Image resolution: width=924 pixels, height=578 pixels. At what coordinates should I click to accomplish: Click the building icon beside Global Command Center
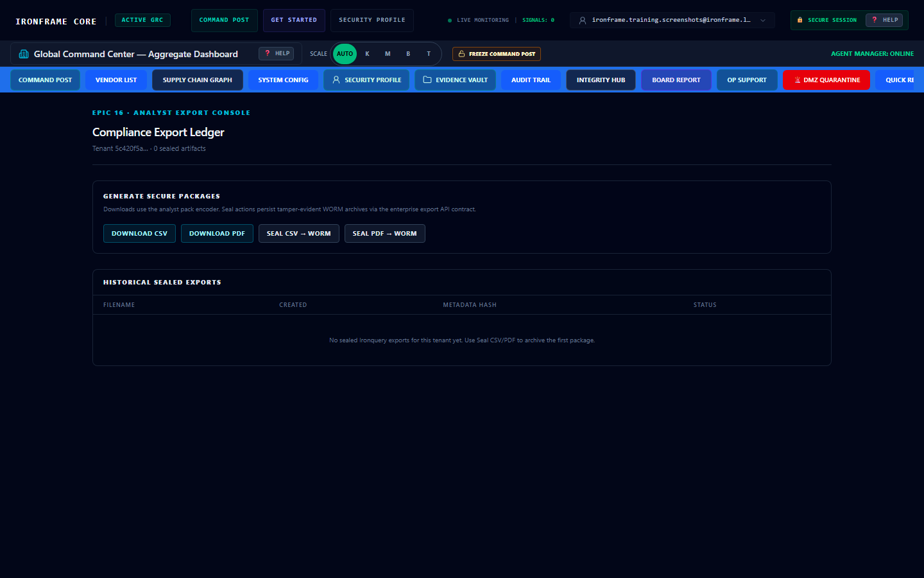24,54
